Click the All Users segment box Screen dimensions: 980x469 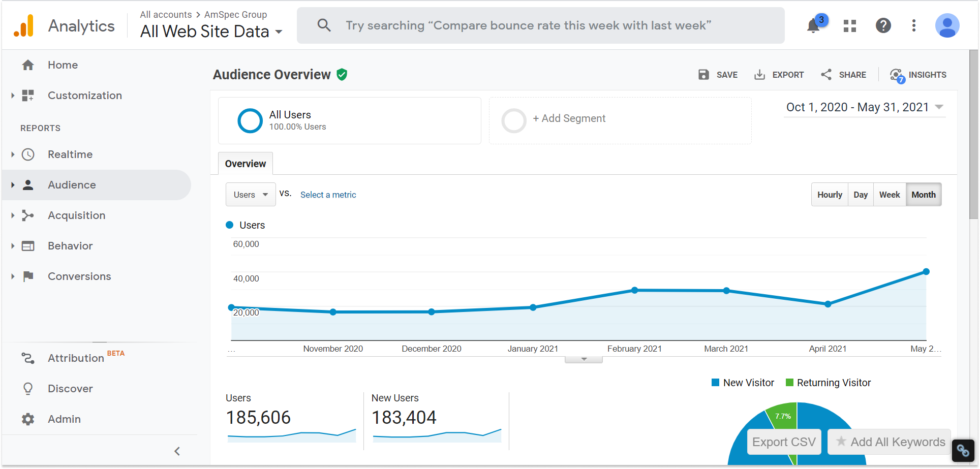click(x=350, y=121)
